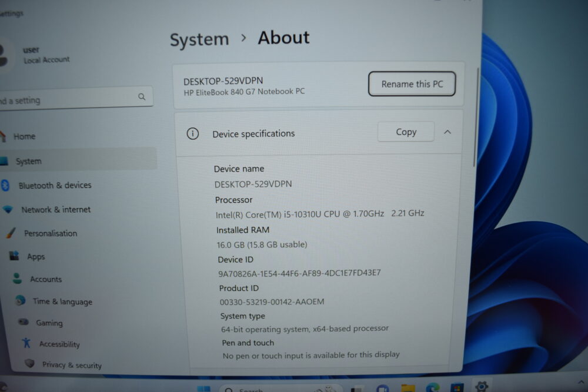Viewport: 588px width, 392px height.
Task: Click the Device specifications info icon
Action: click(x=193, y=134)
